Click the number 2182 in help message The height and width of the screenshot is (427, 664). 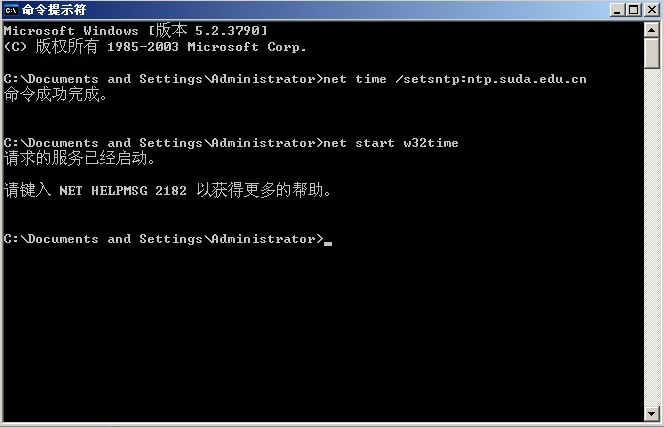coord(170,191)
